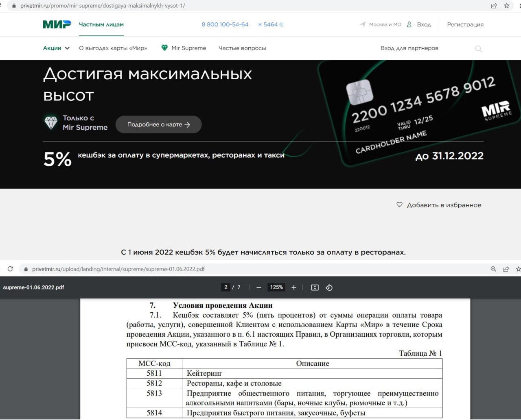Reload the PDF browser tab
521x420 pixels.
[x=10, y=269]
